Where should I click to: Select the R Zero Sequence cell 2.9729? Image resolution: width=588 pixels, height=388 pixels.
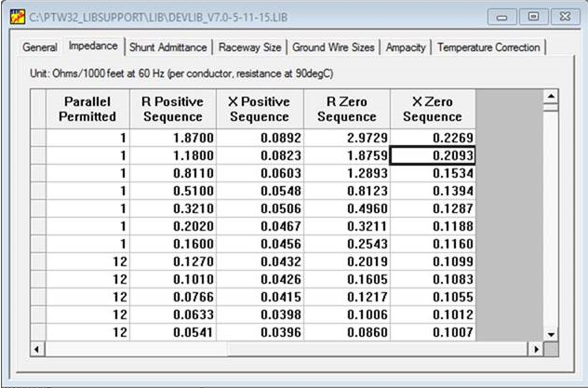pos(346,138)
